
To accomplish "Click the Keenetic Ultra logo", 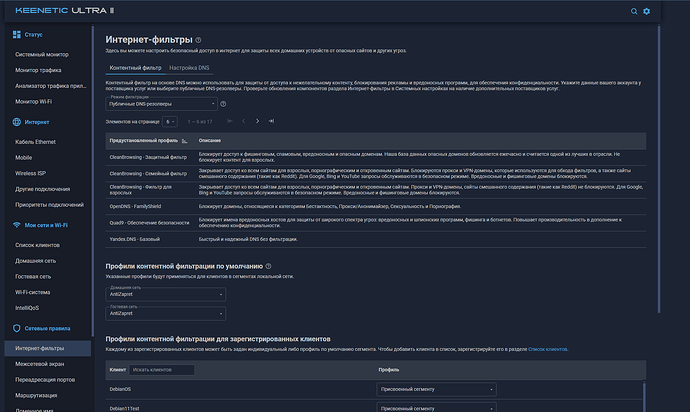I will click(x=64, y=11).
